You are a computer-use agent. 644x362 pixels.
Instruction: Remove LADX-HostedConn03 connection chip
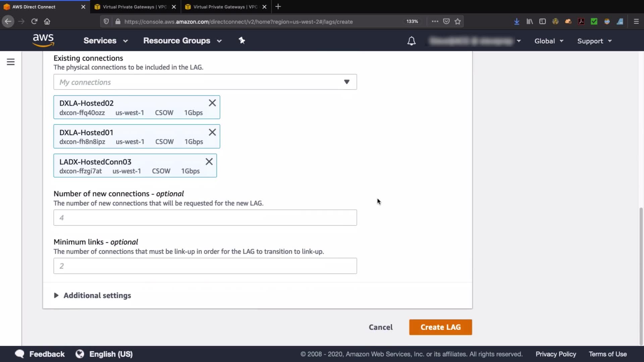click(209, 162)
